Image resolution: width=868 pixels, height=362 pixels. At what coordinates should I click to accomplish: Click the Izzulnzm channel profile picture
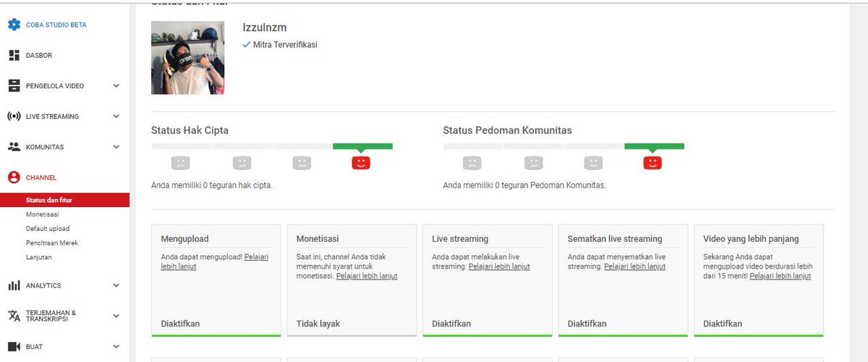point(187,57)
